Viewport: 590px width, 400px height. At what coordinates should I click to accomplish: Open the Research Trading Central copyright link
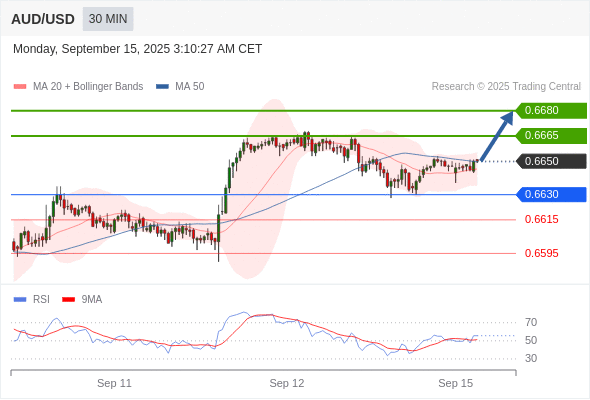[506, 87]
